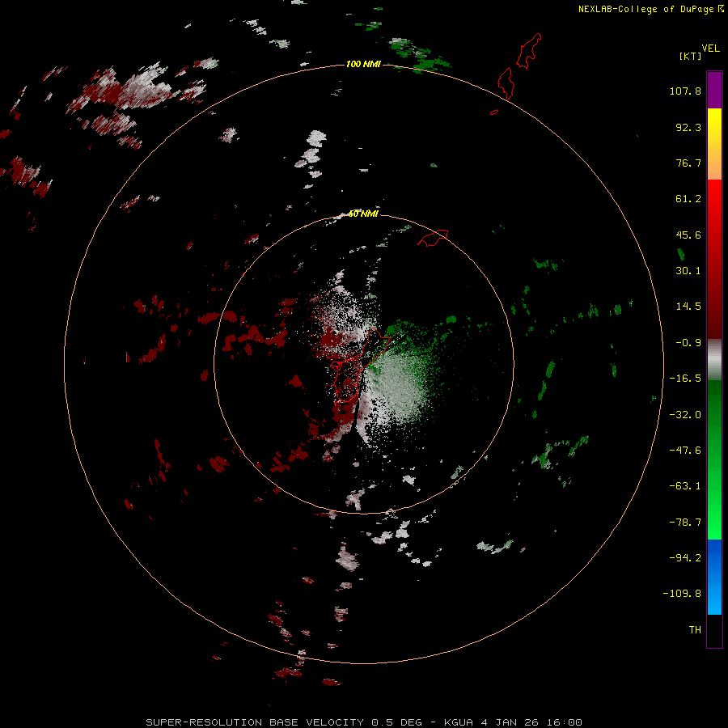
Task: Pick the blue color bar segment
Action: (x=714, y=577)
